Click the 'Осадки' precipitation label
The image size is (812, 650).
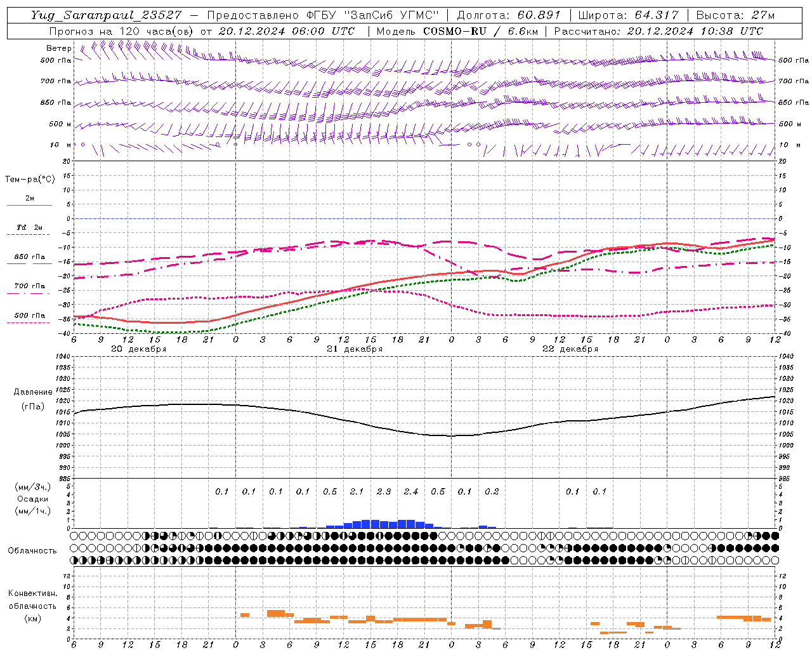pyautogui.click(x=33, y=499)
